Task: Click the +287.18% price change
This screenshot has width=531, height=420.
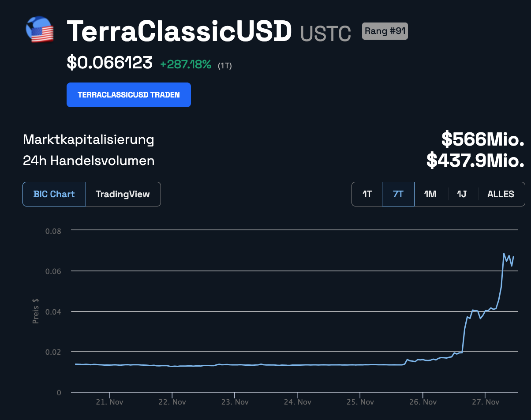Action: pyautogui.click(x=185, y=64)
